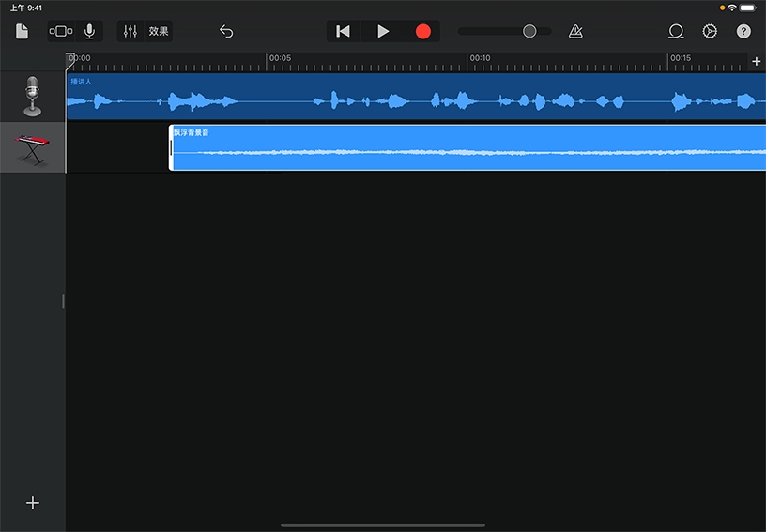Select the 飘浮背景音 region
Viewport: 766px width, 532px height.
469,148
